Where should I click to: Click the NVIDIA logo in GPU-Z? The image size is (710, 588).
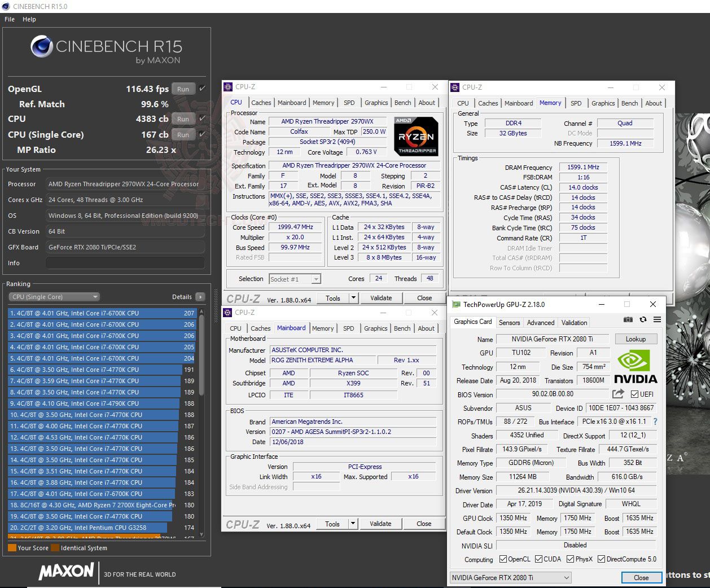point(636,367)
